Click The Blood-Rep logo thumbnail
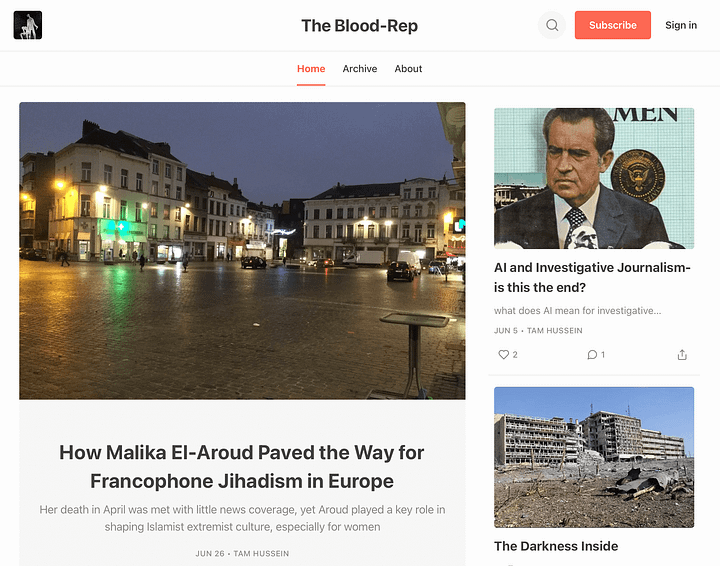720x566 pixels. pos(28,25)
